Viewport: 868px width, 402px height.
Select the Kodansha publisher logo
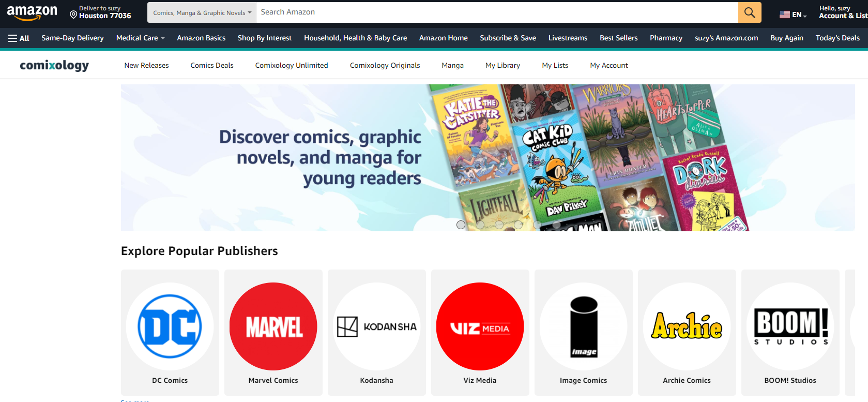(377, 326)
